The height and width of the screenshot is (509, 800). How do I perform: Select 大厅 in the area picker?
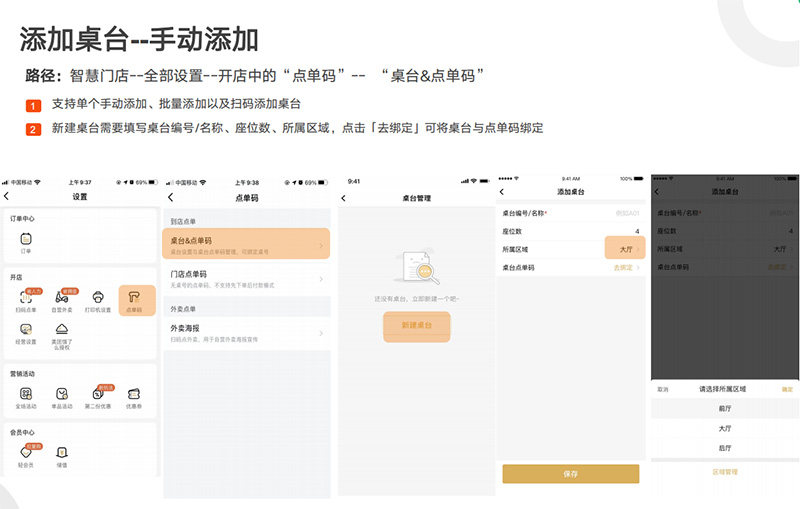click(x=725, y=428)
